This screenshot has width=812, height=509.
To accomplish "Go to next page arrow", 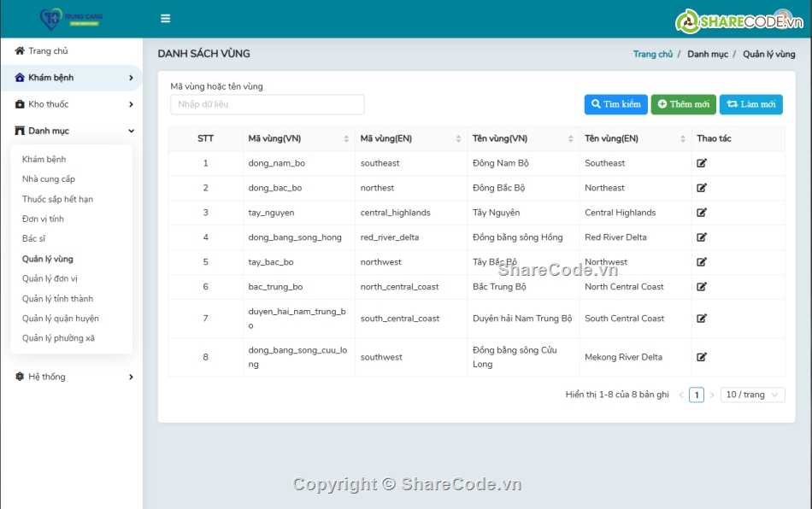I will click(x=711, y=395).
